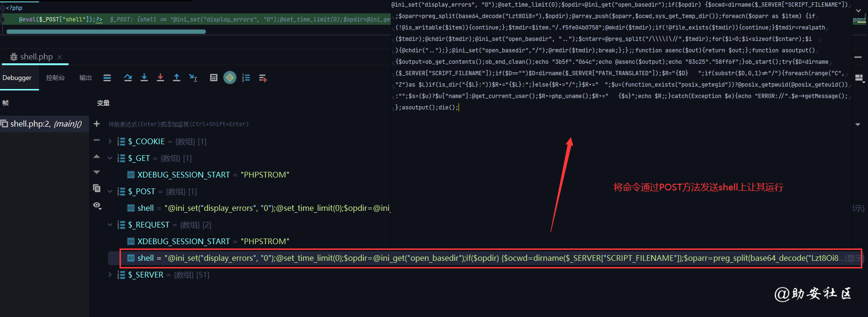Click the plus icon to add watch
This screenshot has width=868, height=317.
click(97, 124)
